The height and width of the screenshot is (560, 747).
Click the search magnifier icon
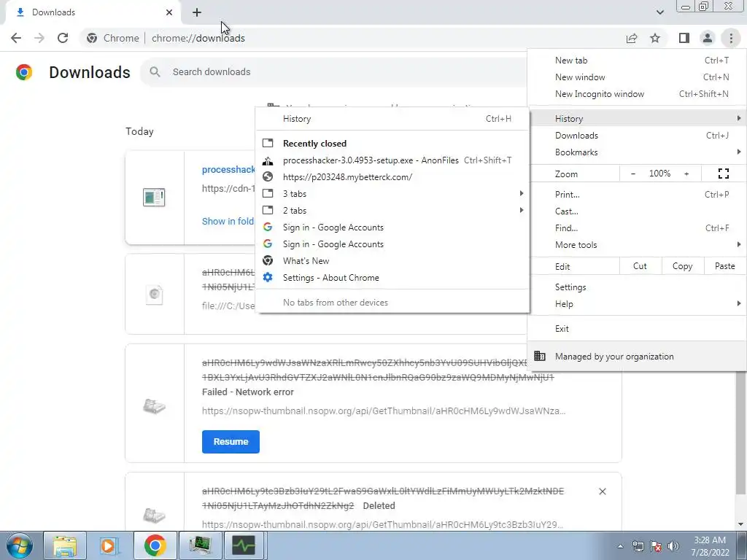155,72
